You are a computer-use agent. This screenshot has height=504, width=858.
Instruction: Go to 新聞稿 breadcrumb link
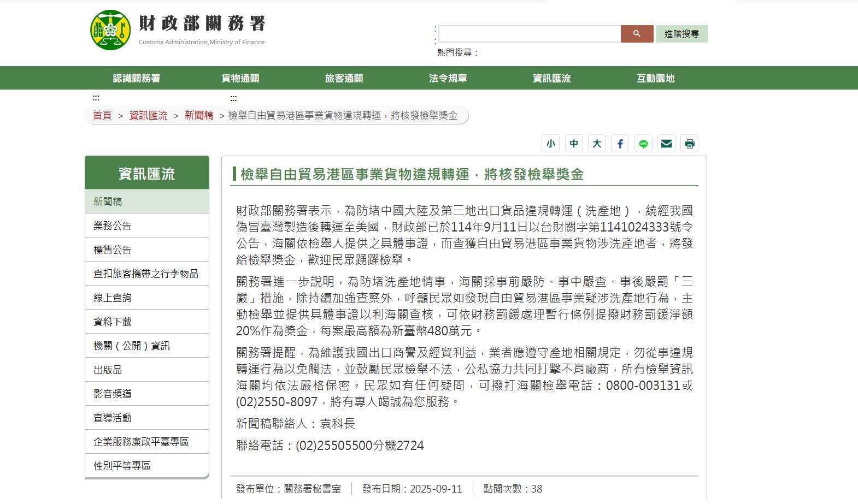point(199,115)
